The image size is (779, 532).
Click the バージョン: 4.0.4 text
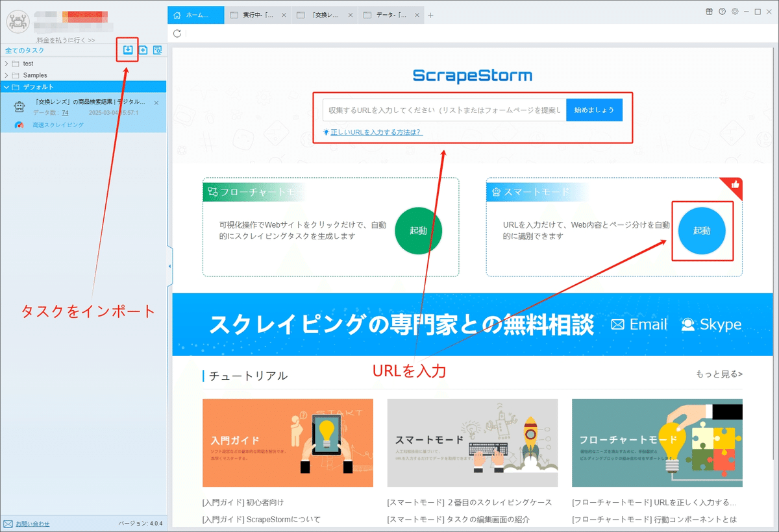[x=140, y=524]
